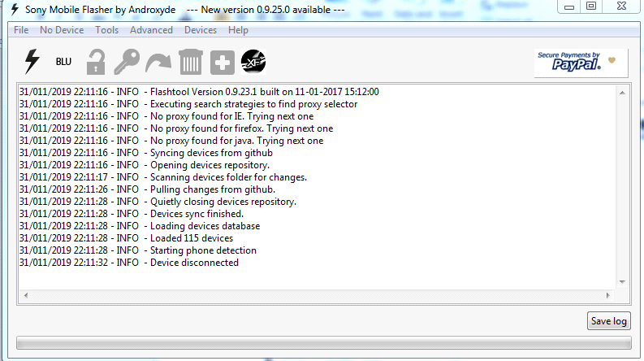
Task: Click the horizontal scrollbar right arrow
Action: (x=608, y=295)
